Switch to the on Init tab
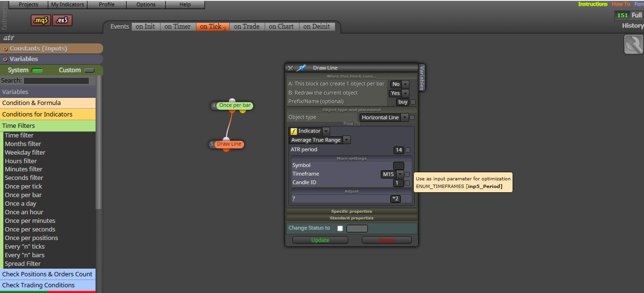Screen dimensions: 644x293 pyautogui.click(x=145, y=27)
